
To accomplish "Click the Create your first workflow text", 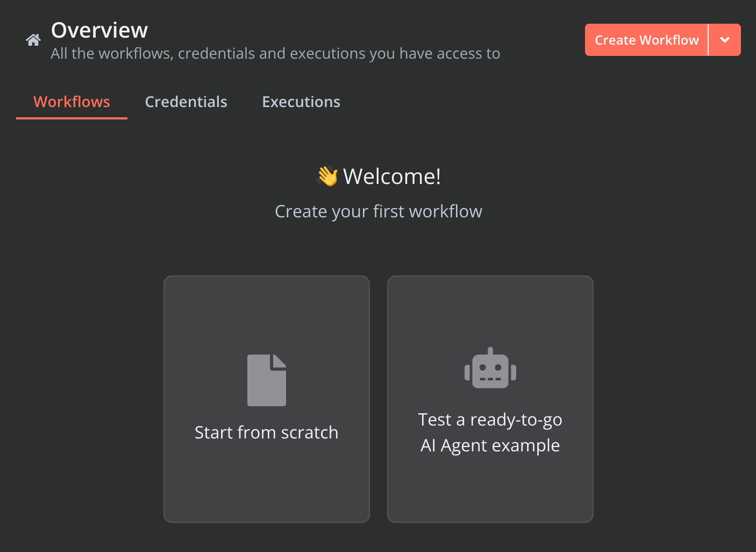I will click(x=379, y=211).
